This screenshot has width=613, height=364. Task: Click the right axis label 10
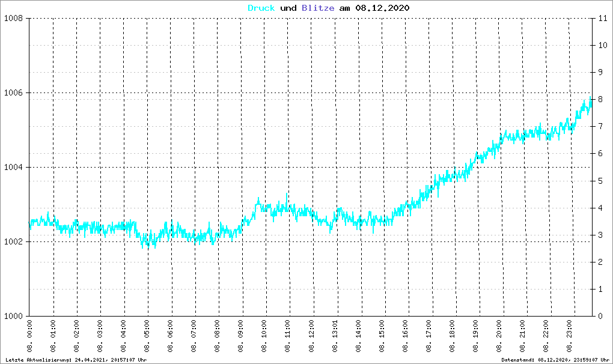pyautogui.click(x=602, y=45)
